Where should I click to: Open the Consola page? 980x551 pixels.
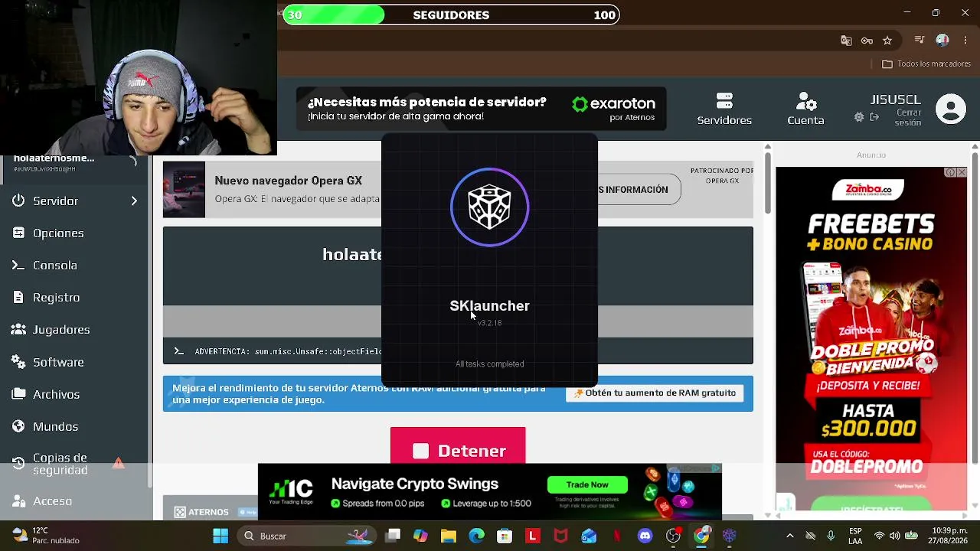55,265
